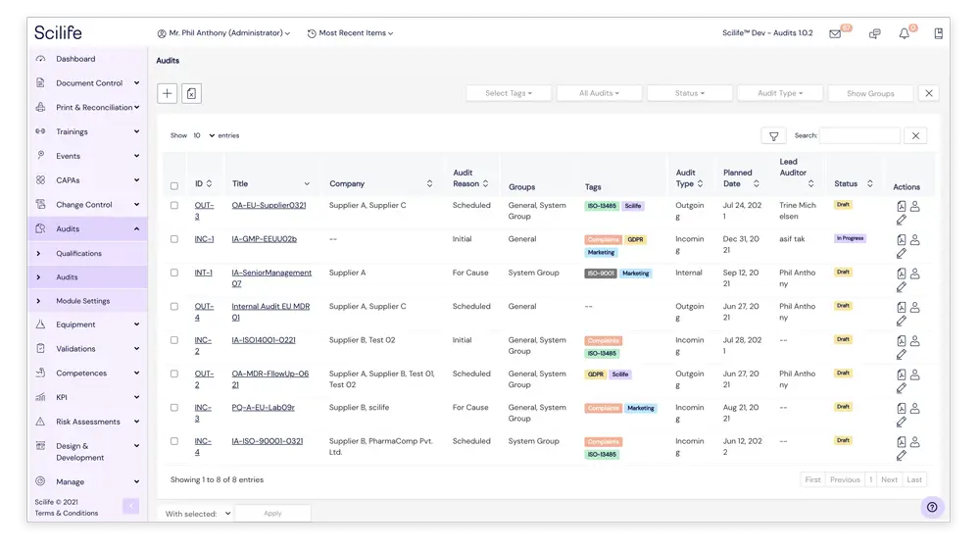
Task: Clear the top filters with X button
Action: (x=929, y=93)
